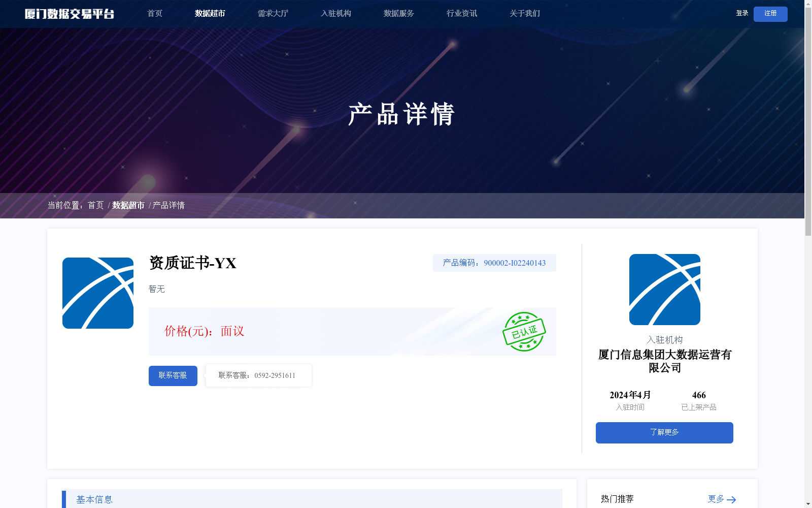Click 厦门信息集团大数据运营有限公司 organization name
This screenshot has height=508, width=812.
(665, 361)
